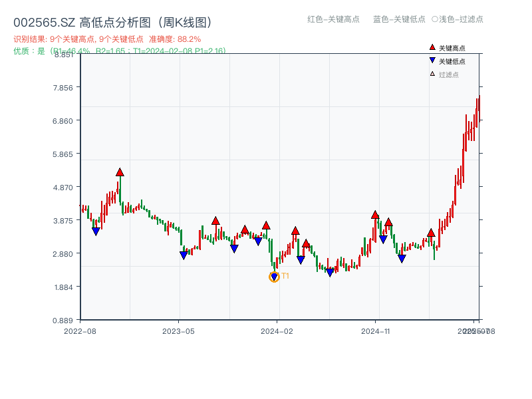532x399 pixels.
Task: Select the lowest blue marker in mid-2024 after T1
Action: pyautogui.click(x=330, y=273)
